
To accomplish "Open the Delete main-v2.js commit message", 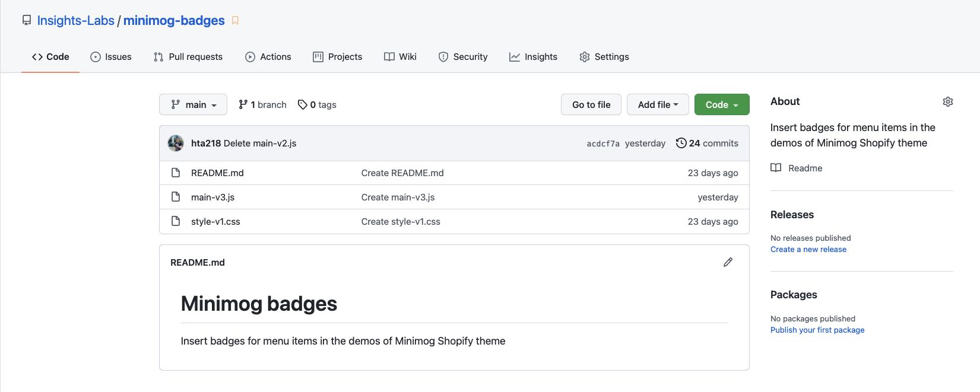I will (260, 144).
